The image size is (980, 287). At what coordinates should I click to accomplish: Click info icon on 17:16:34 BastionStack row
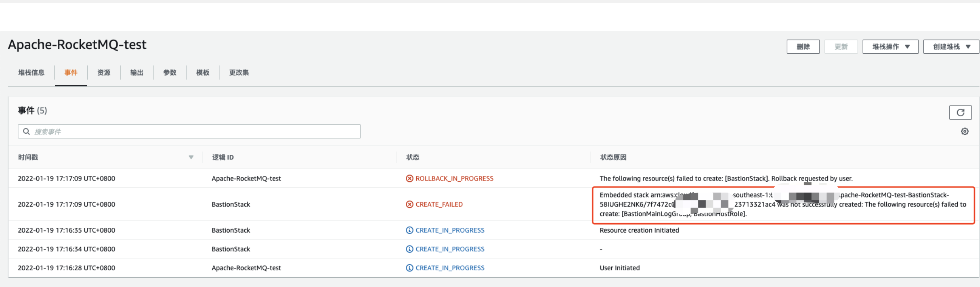(410, 249)
